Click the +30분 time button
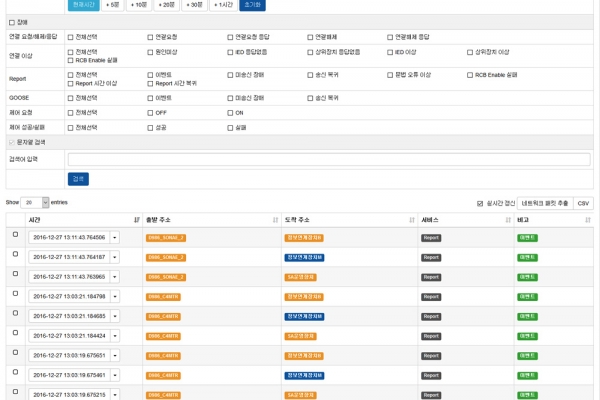 194,5
